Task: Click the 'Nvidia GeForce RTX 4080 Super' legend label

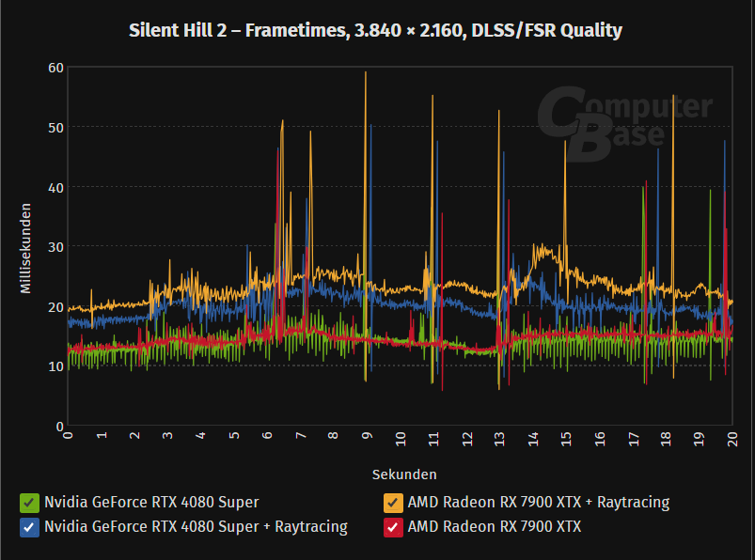Action: tap(151, 503)
